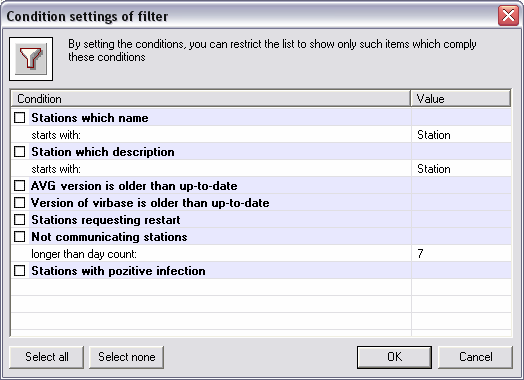Toggle Version of virbase is older checkbox
Image resolution: width=524 pixels, height=380 pixels.
[x=20, y=203]
